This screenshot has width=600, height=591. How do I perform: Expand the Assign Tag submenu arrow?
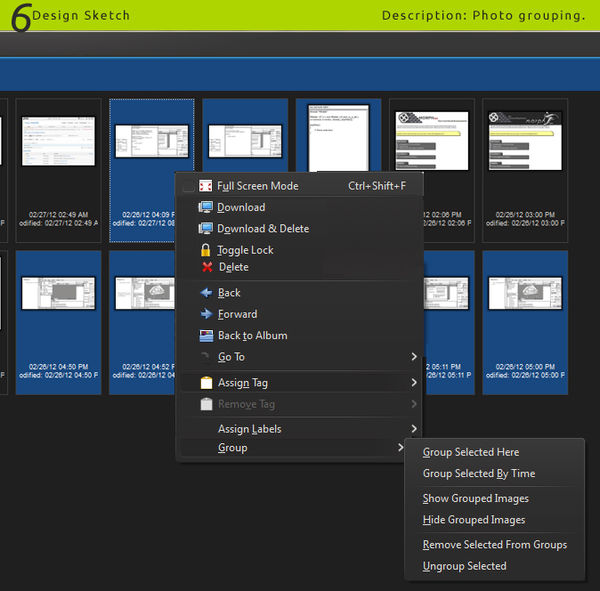(x=413, y=383)
